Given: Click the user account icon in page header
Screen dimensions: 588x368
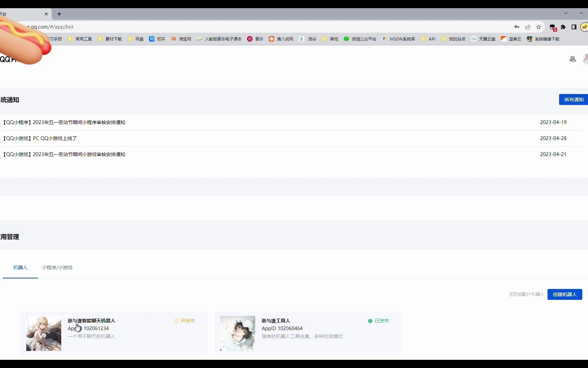Looking at the screenshot, I should point(573,59).
